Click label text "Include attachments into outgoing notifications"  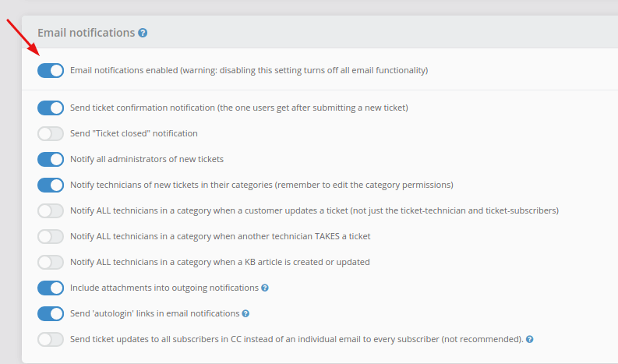pos(164,288)
